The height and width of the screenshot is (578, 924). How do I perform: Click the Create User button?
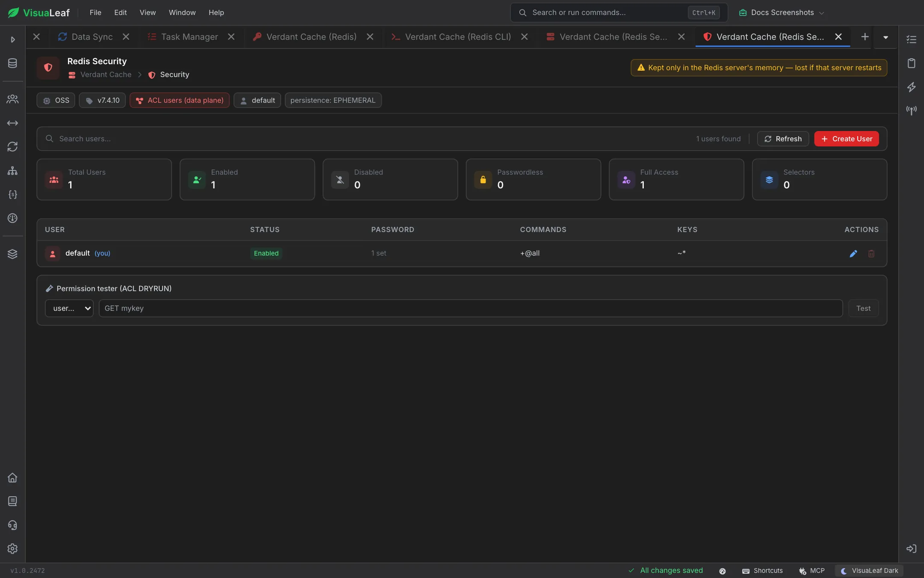coord(847,139)
